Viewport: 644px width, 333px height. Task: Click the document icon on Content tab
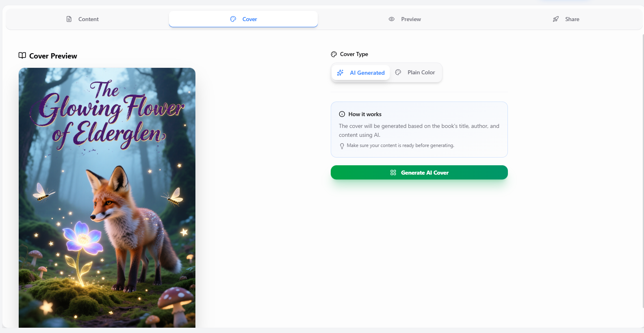69,19
